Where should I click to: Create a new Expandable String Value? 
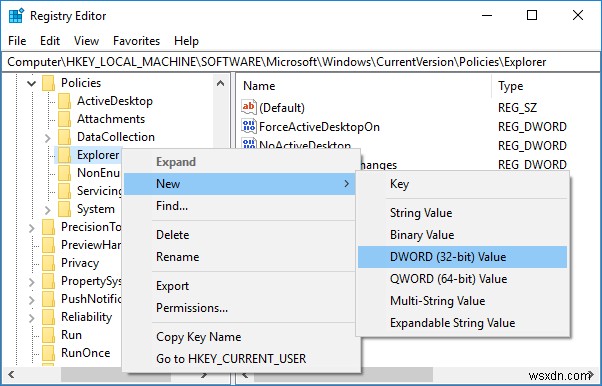point(463,323)
